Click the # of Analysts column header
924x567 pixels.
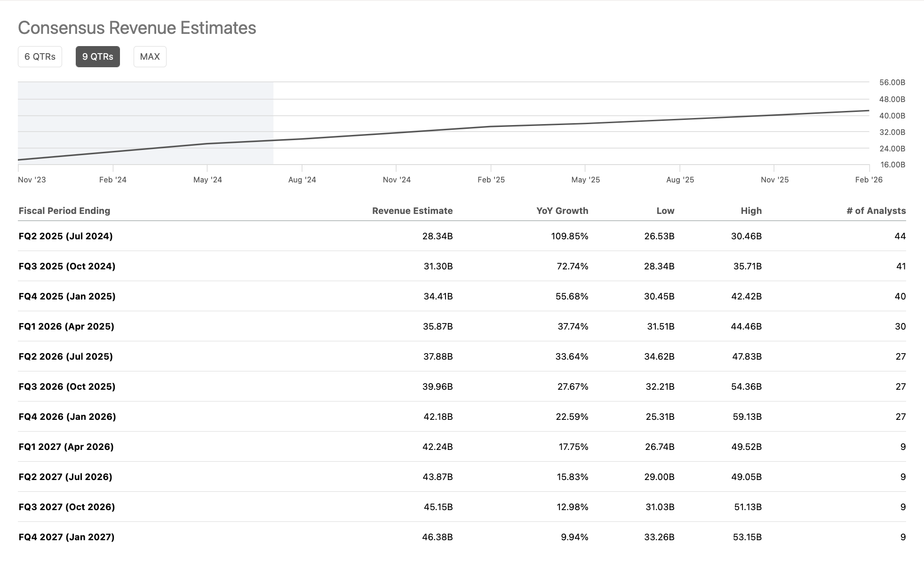(x=876, y=211)
